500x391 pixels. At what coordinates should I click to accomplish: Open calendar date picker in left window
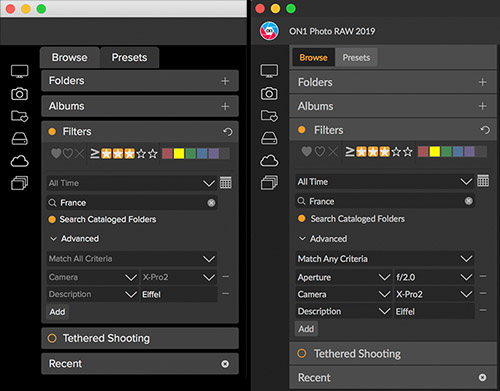tap(226, 183)
